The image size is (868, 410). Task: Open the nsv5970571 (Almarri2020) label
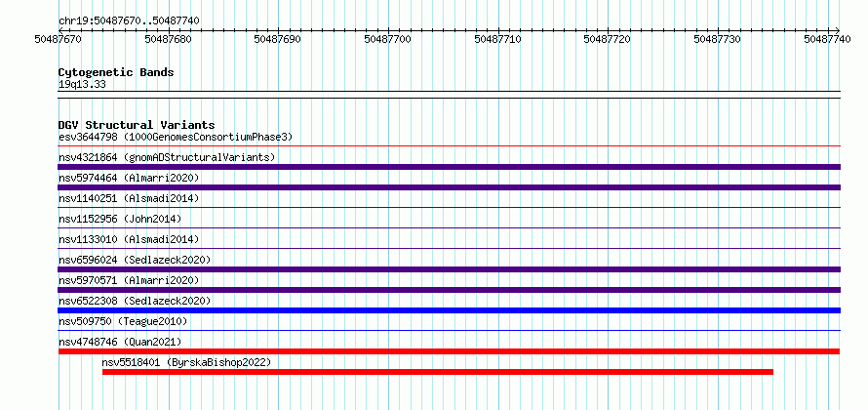(129, 280)
